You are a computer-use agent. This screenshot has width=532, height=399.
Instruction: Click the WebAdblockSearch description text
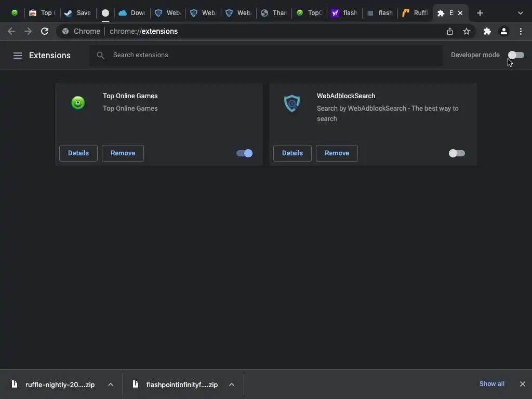click(388, 113)
